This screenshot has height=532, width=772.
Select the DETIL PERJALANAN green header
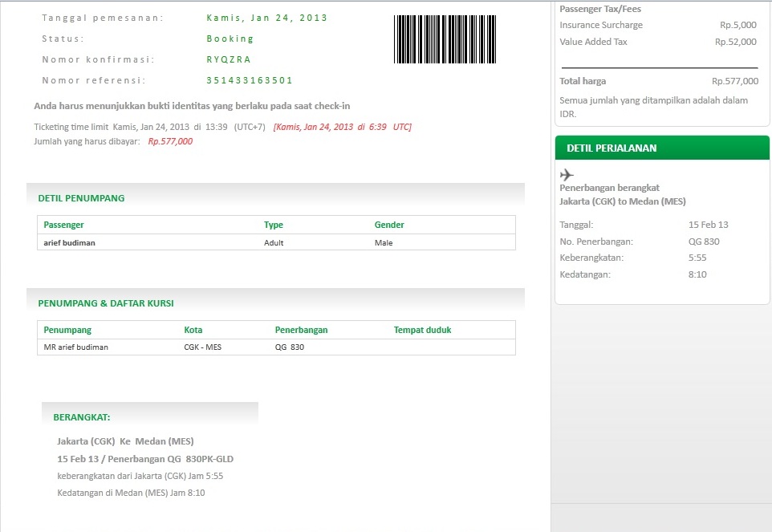click(607, 148)
